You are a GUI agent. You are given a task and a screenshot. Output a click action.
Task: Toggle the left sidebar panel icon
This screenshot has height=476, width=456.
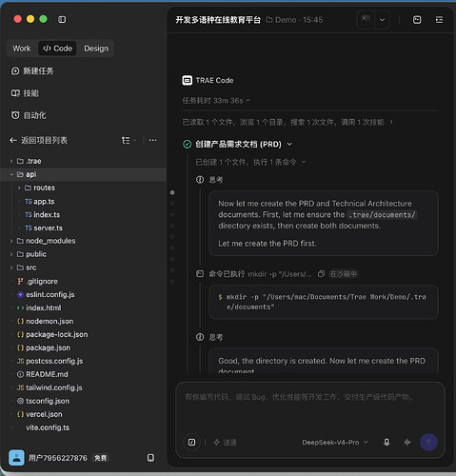(62, 20)
